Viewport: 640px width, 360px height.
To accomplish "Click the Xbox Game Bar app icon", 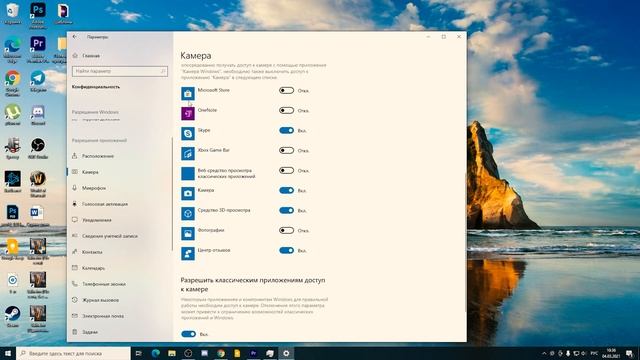I will (188, 153).
